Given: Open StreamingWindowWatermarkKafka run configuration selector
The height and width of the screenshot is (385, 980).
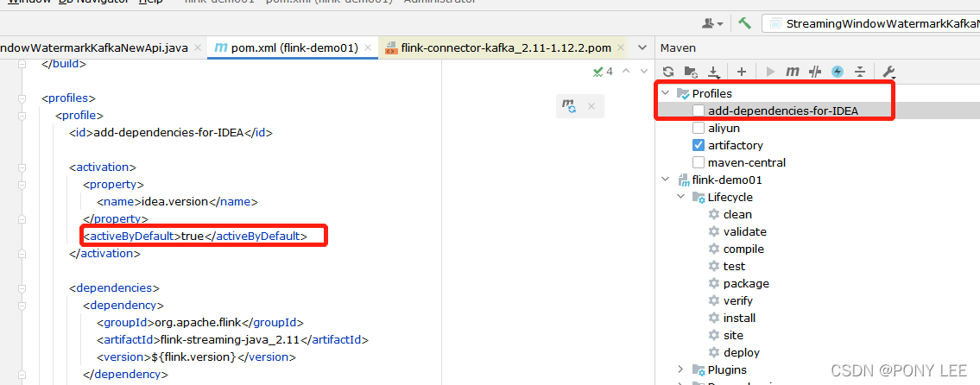Looking at the screenshot, I should click(x=871, y=24).
